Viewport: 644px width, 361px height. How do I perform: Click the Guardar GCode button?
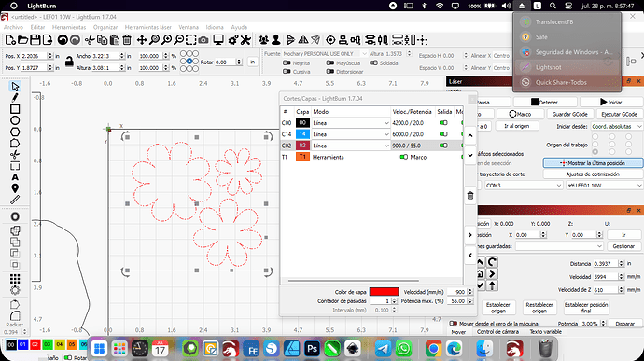click(569, 114)
